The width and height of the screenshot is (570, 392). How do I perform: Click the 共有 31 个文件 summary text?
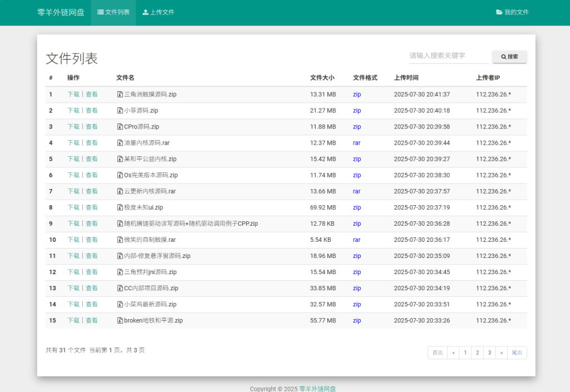coord(66,350)
